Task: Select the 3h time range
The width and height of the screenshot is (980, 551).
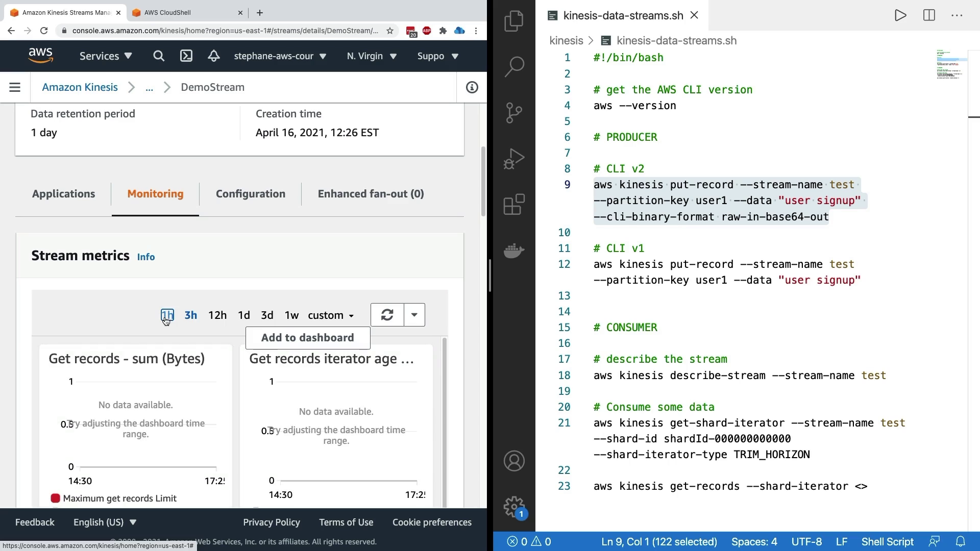Action: pos(191,315)
